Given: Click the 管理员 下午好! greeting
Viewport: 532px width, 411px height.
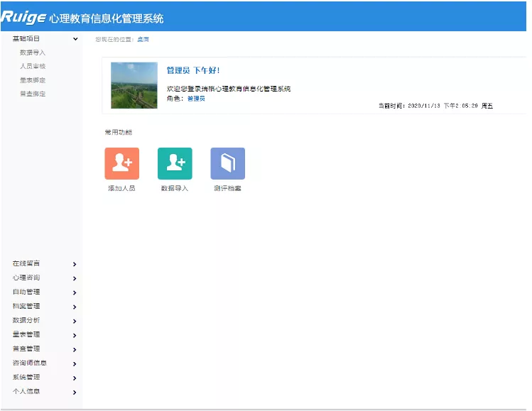Looking at the screenshot, I should coord(193,70).
